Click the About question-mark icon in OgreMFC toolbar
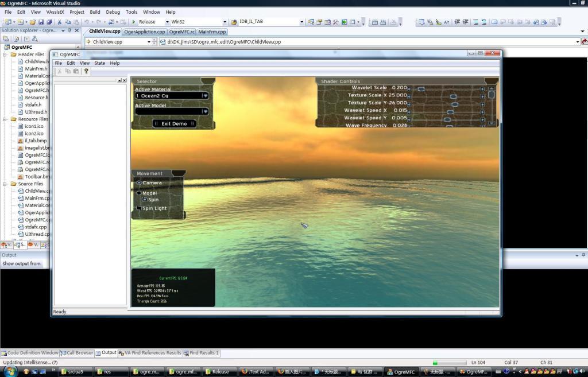Image resolution: width=588 pixels, height=377 pixels. click(86, 71)
